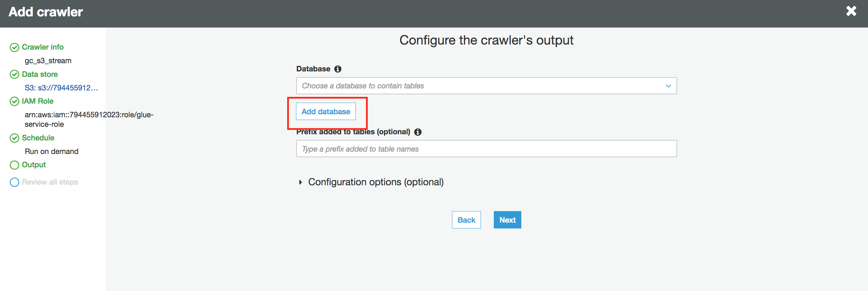Click the Prefix added to tables info icon
The height and width of the screenshot is (291, 868).
point(418,132)
